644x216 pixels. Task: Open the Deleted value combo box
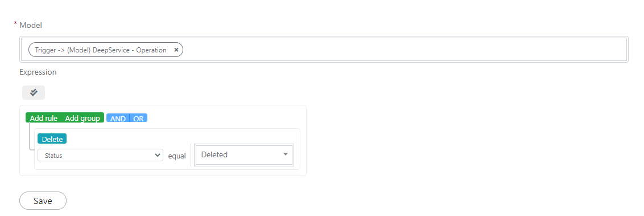coord(244,154)
